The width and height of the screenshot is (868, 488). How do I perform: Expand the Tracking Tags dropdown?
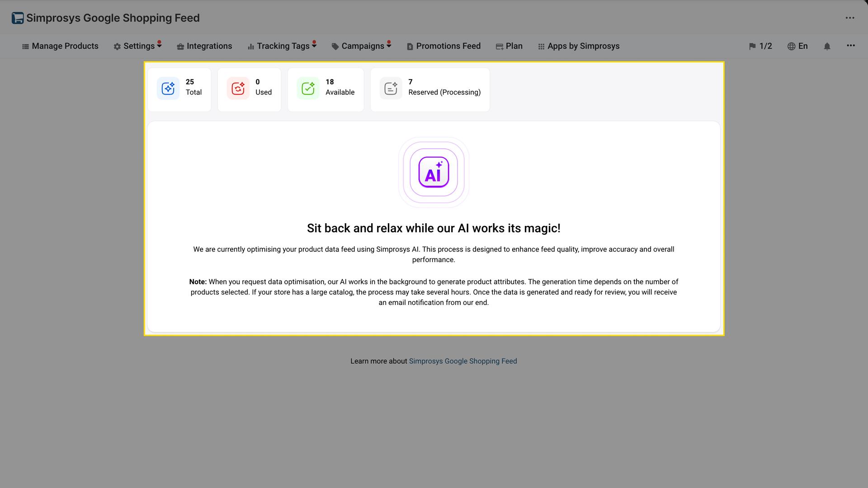pos(282,46)
